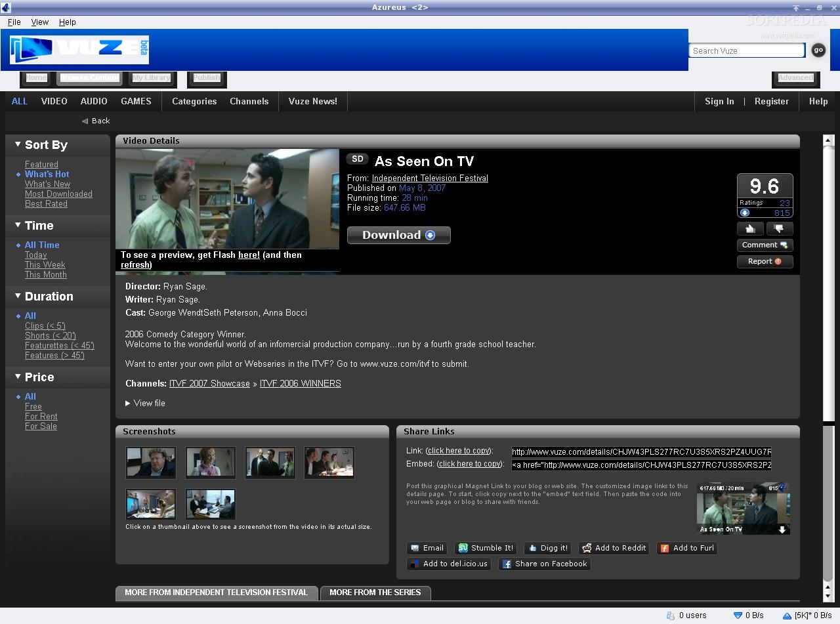The height and width of the screenshot is (624, 840).
Task: Filter by GAMES content
Action: point(136,101)
